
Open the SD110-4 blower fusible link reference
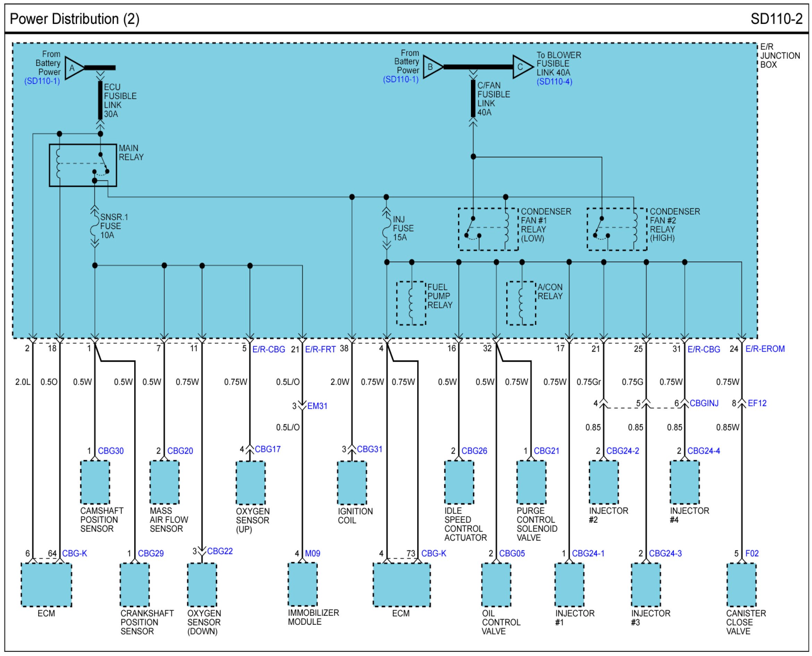(554, 82)
